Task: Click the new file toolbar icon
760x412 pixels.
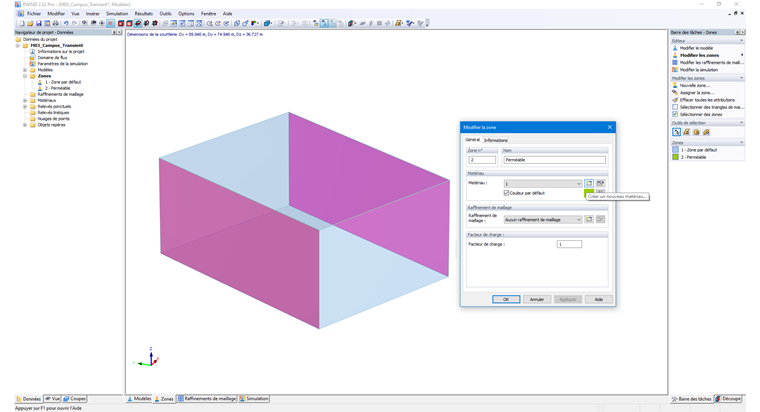Action: coord(22,23)
